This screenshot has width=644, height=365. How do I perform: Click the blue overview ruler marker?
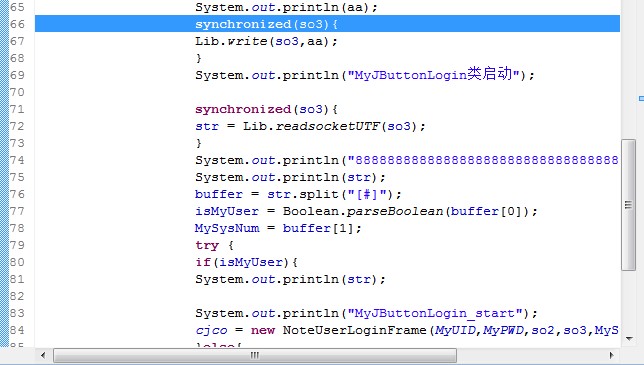[x=641, y=99]
